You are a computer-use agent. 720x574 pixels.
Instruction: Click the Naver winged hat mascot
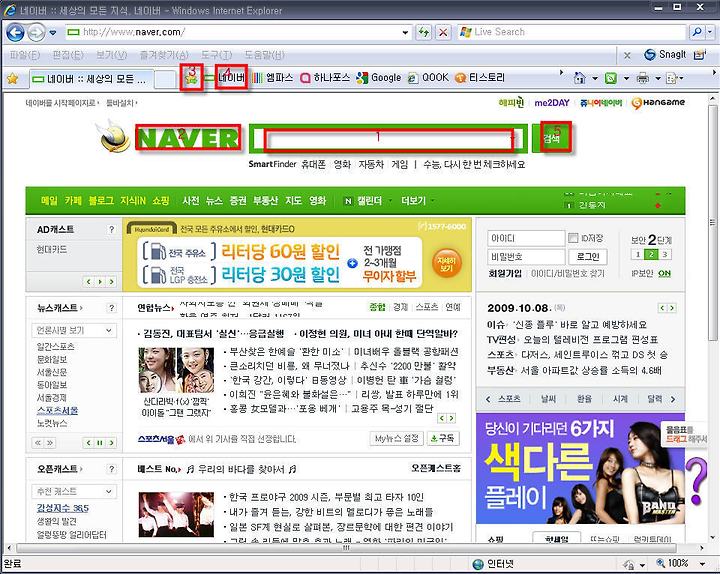114,135
